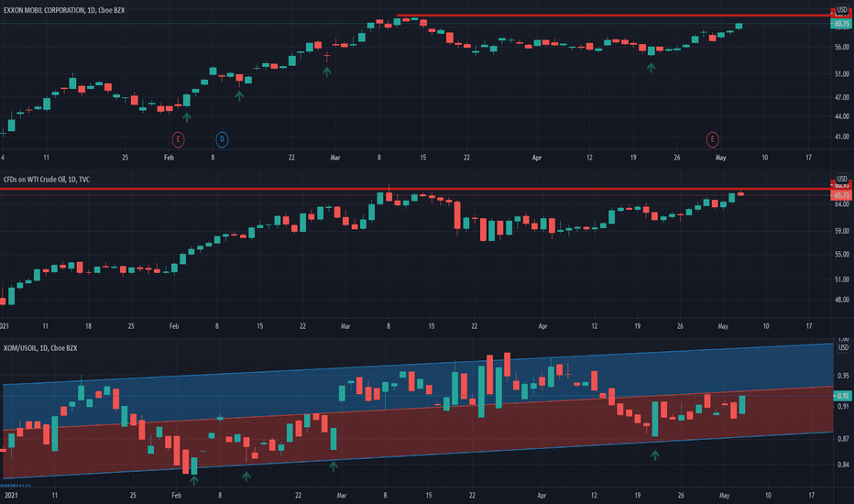Click the 18 date label in WTI pane
Viewport: 854px width, 504px height.
88,326
